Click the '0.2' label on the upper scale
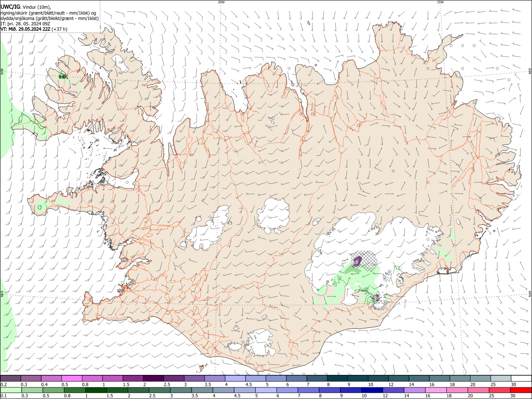532x399 pixels. [x=3, y=384]
